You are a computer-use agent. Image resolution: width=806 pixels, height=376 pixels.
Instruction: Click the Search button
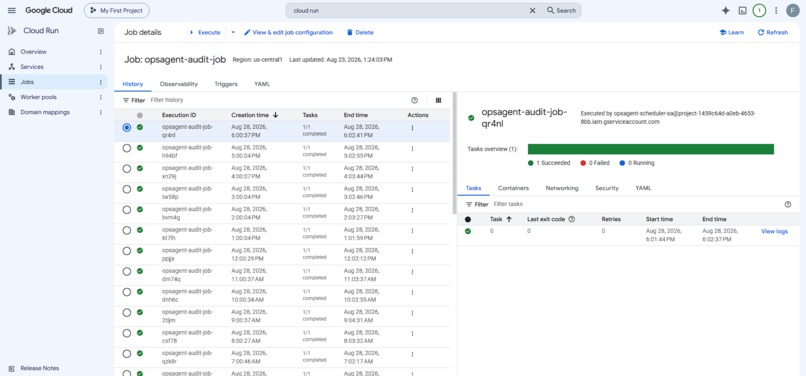(561, 10)
